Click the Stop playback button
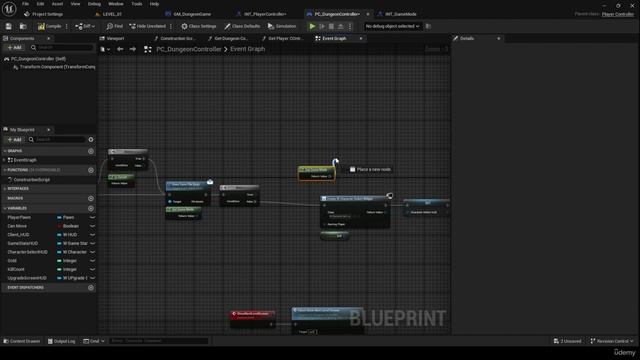The height and width of the screenshot is (360, 640). (331, 26)
